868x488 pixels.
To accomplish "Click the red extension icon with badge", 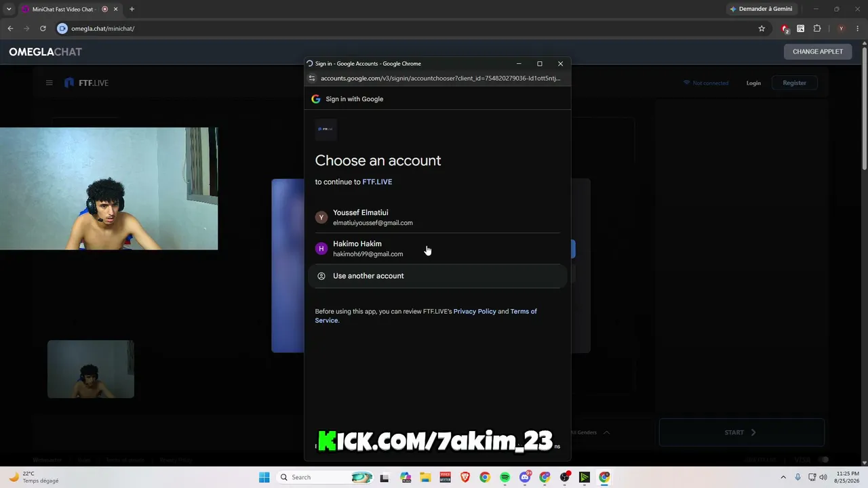I will click(x=785, y=28).
